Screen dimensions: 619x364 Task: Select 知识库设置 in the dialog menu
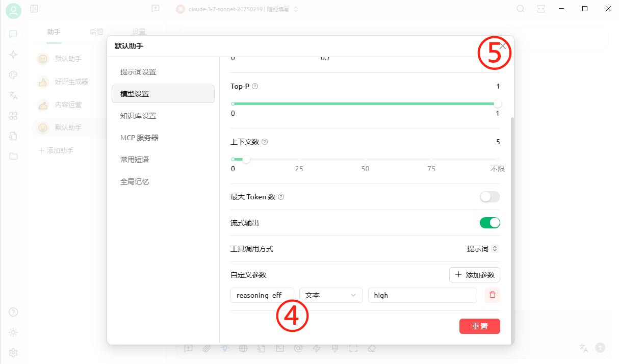pyautogui.click(x=163, y=116)
